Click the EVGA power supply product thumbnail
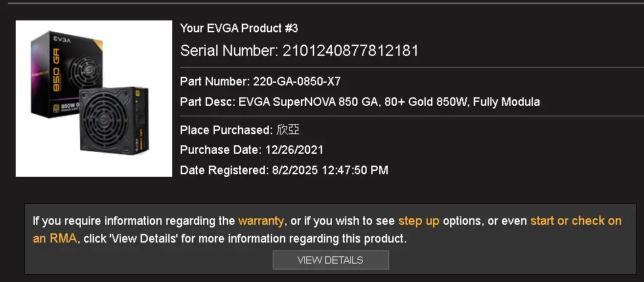The width and height of the screenshot is (644, 282). click(93, 99)
